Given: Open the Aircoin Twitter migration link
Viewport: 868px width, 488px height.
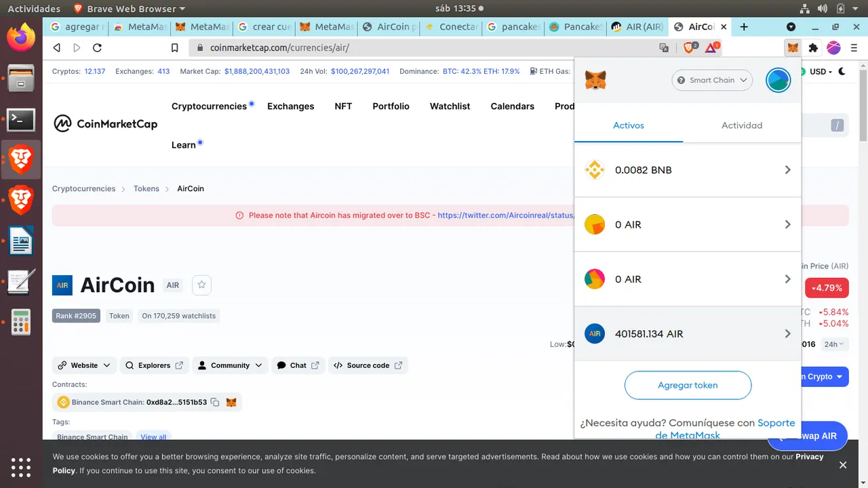Looking at the screenshot, I should pyautogui.click(x=506, y=216).
